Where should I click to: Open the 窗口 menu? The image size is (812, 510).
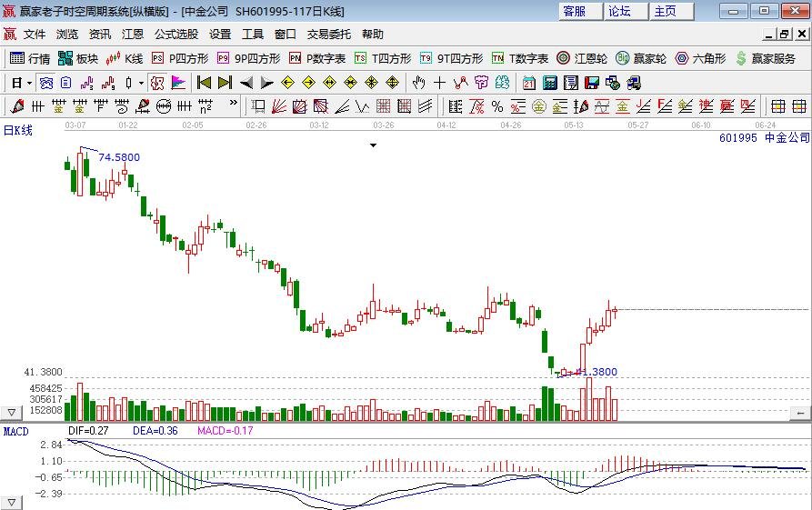tap(286, 35)
